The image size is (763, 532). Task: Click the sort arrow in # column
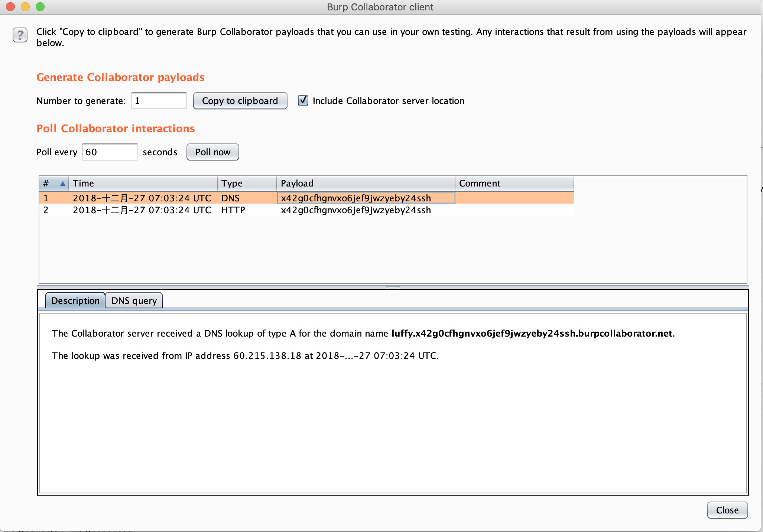click(63, 183)
